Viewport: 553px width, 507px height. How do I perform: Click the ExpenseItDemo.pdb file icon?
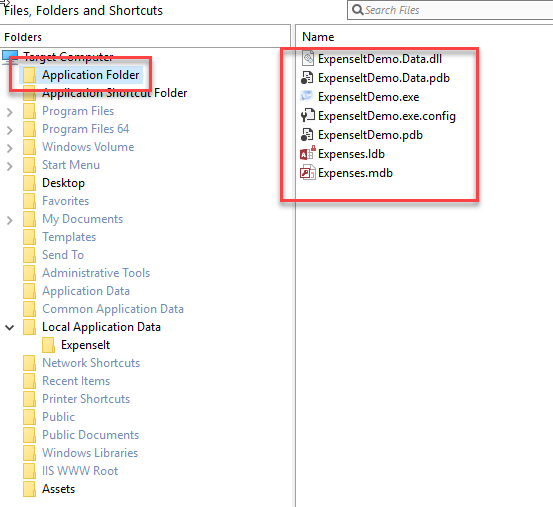click(307, 135)
